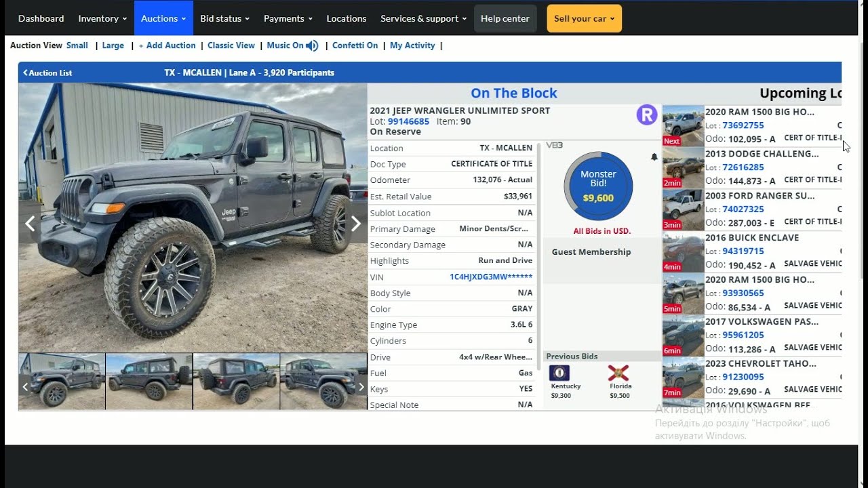Open My Activity
Viewport: 868px width, 488px height.
click(x=412, y=45)
